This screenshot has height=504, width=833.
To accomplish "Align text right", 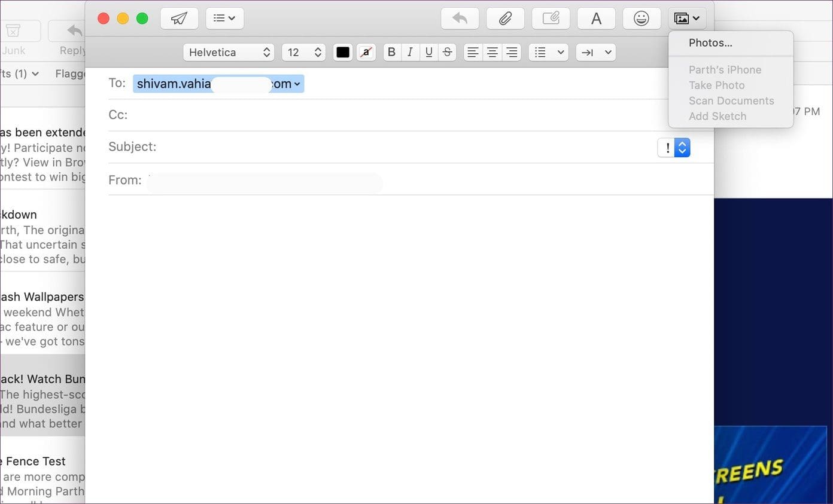I will point(511,53).
